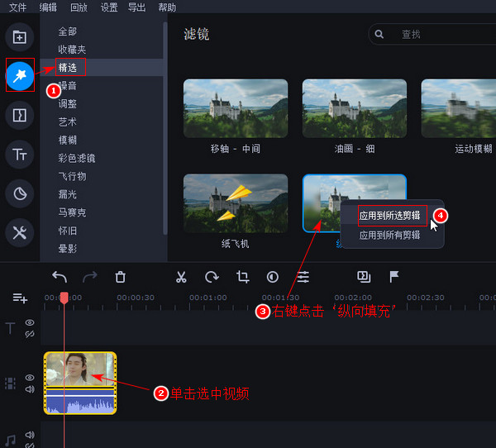This screenshot has width=496, height=448.
Task: Open the 编辑 menu
Action: [48, 7]
